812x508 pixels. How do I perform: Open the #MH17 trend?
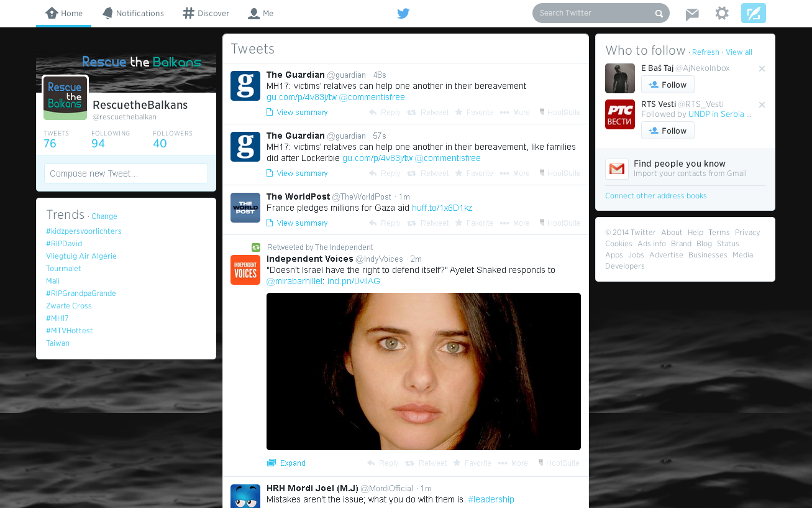coord(57,318)
